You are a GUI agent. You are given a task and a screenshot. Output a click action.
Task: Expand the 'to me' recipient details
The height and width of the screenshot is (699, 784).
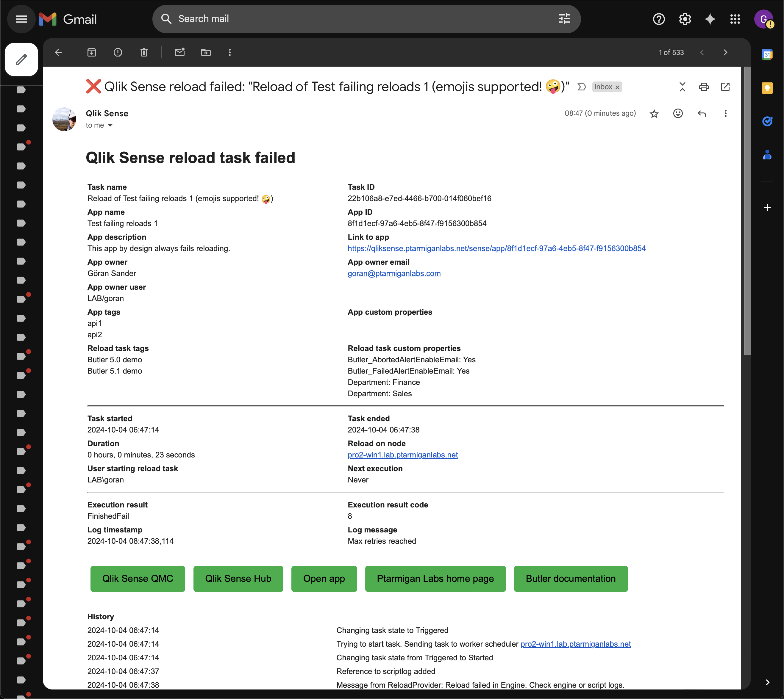(110, 126)
